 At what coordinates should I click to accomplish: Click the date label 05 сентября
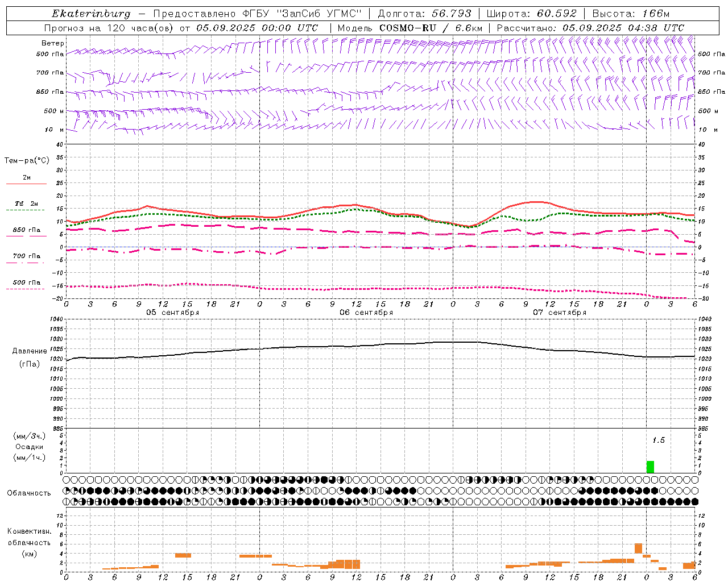click(172, 313)
